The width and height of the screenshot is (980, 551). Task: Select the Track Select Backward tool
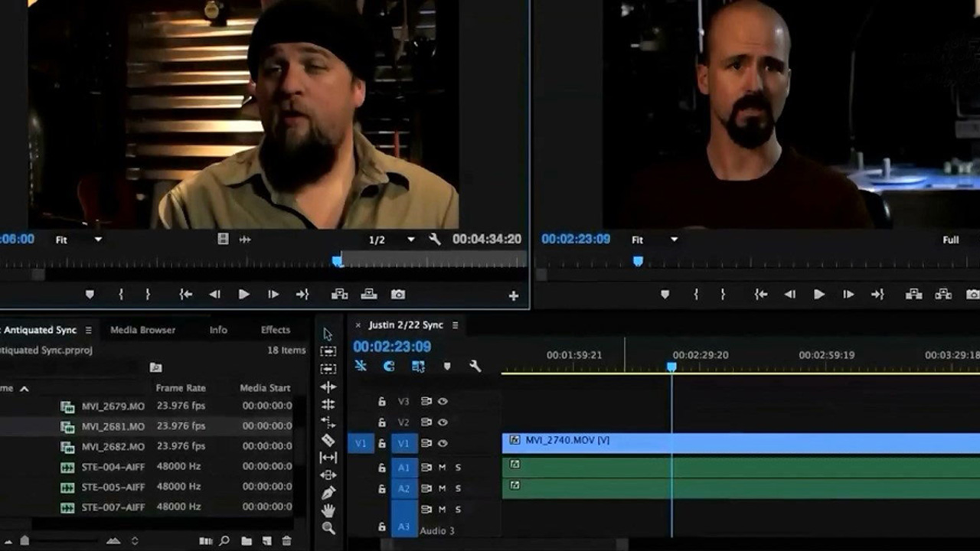tap(328, 369)
